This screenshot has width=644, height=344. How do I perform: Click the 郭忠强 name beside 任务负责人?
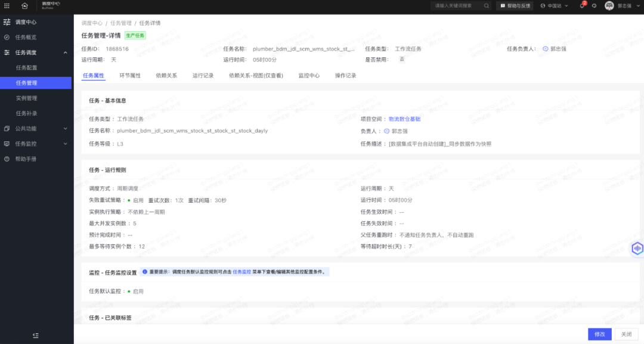[558, 49]
